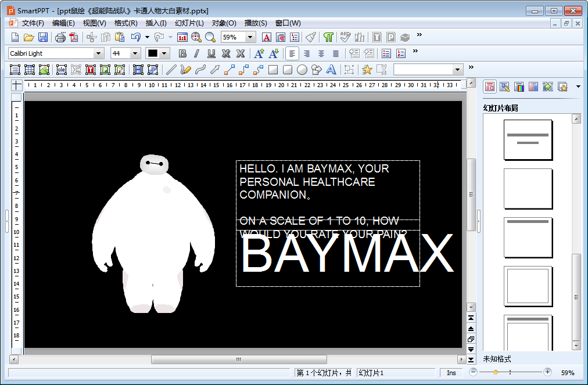Toggle numbered list
The height and width of the screenshot is (385, 588).
(401, 53)
